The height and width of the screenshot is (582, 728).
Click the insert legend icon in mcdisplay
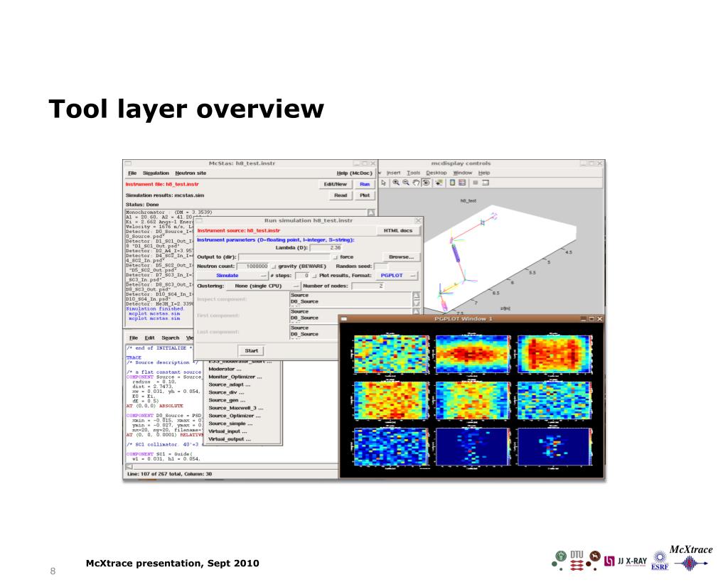[x=462, y=183]
